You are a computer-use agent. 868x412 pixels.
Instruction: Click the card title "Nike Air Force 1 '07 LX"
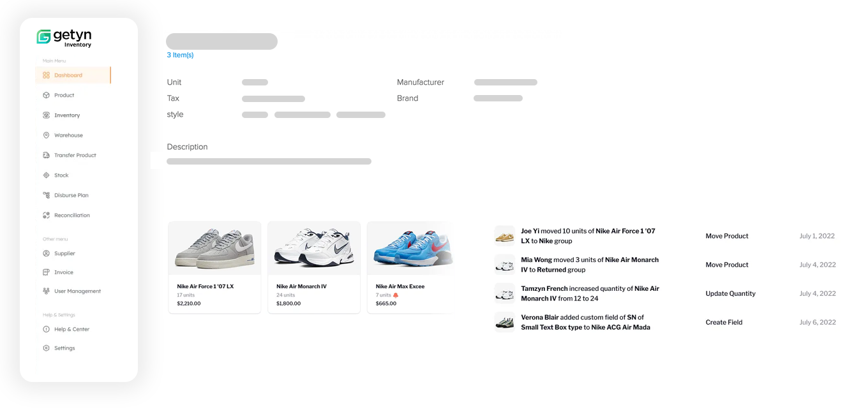206,286
